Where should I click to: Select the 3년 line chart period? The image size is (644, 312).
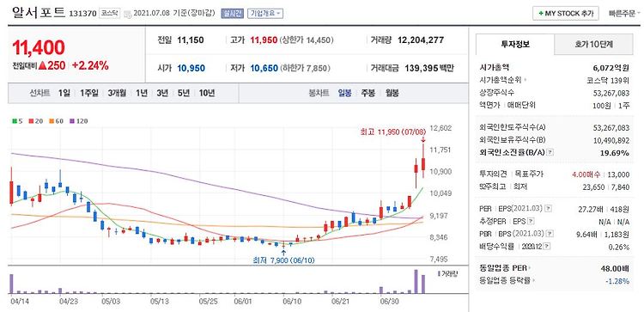click(x=162, y=93)
